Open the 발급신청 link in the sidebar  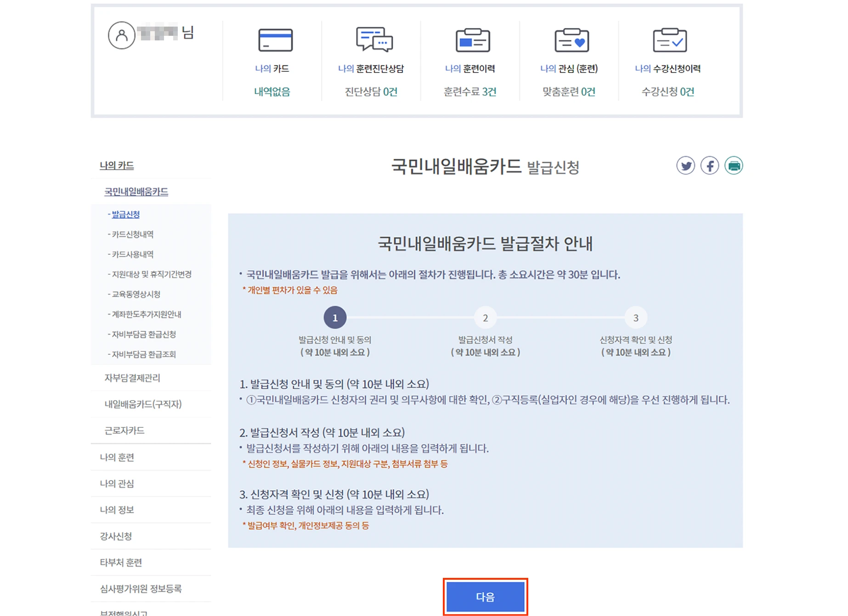[x=125, y=214]
